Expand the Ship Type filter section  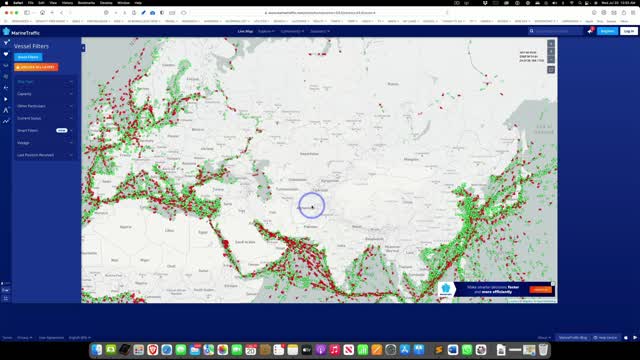(x=45, y=82)
